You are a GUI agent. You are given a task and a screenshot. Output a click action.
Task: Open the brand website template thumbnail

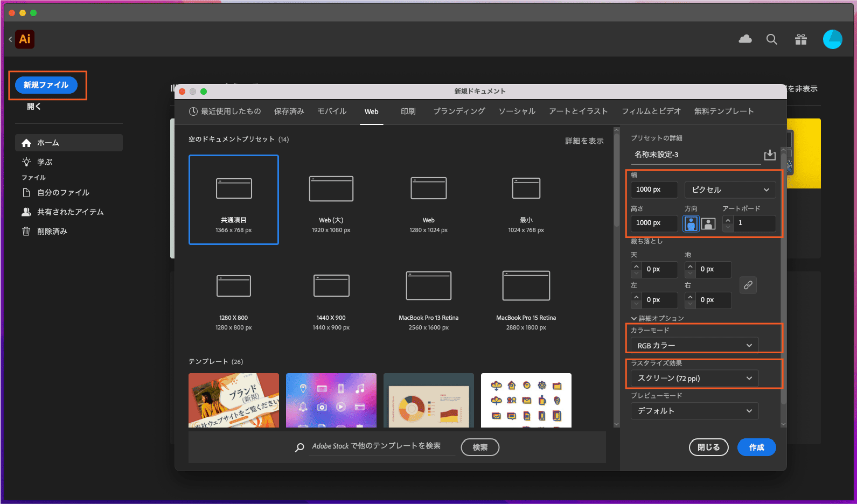pyautogui.click(x=234, y=400)
